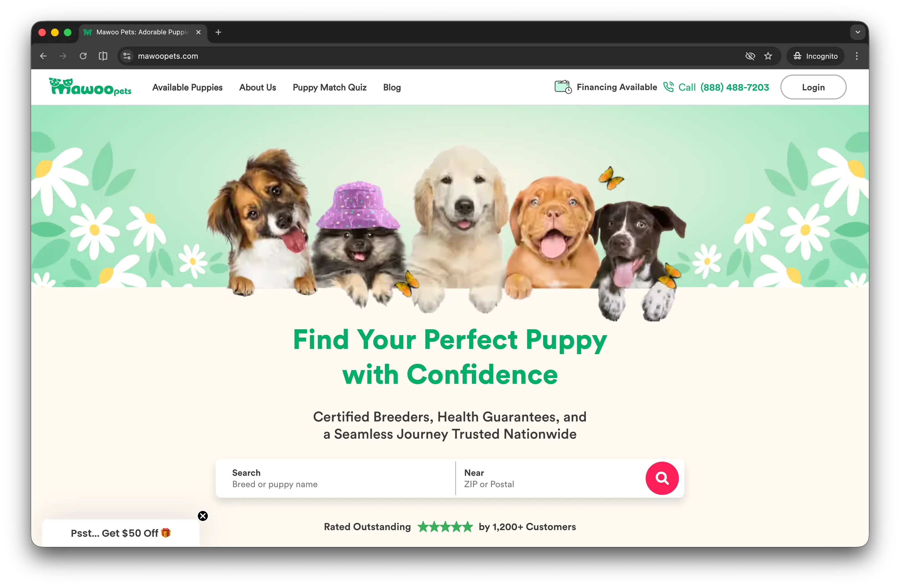Open the browser side panel icon

[103, 56]
